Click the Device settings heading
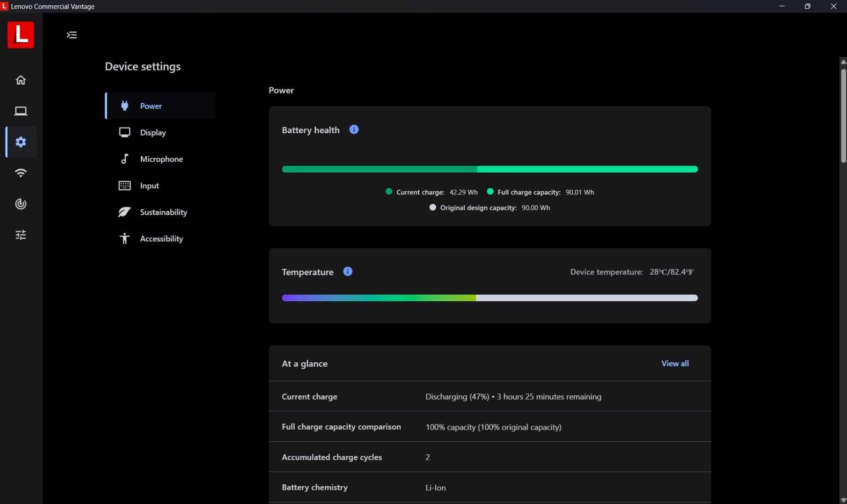Viewport: 847px width, 504px height. tap(143, 67)
